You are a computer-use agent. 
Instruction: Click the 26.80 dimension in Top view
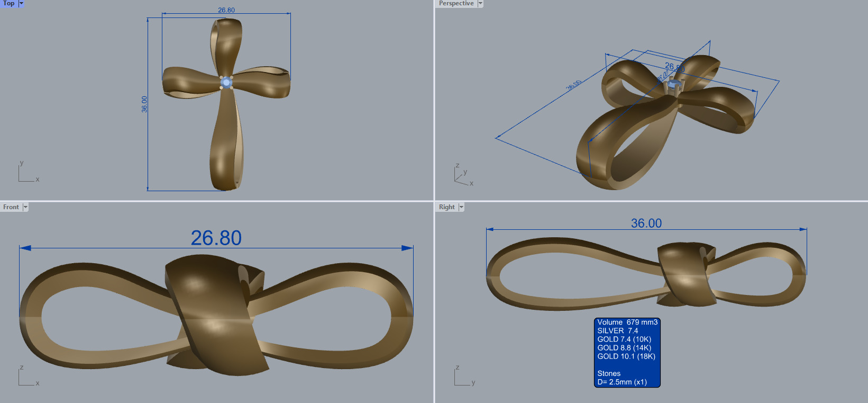click(226, 10)
